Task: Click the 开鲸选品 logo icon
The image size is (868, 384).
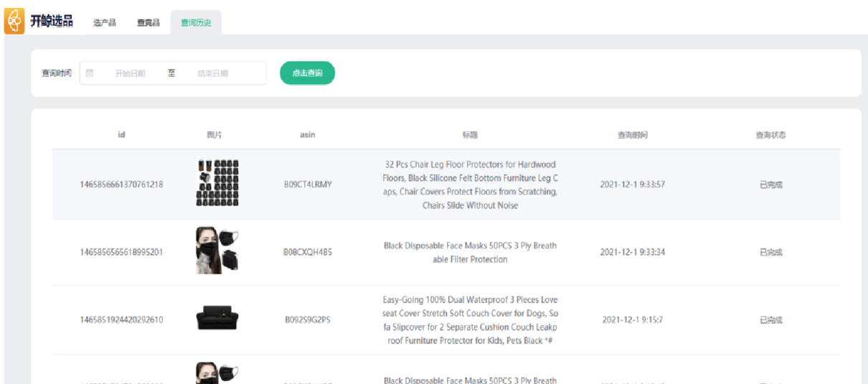Action: click(x=14, y=21)
